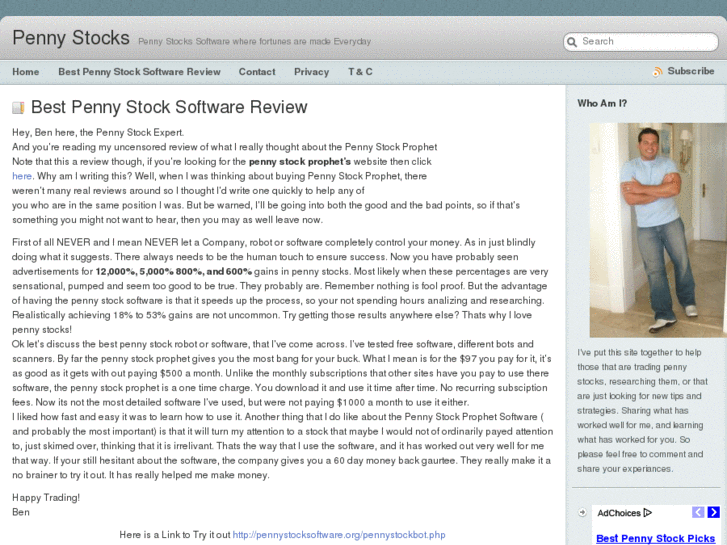Click the 'Happy Trading!' line
Image resolution: width=727 pixels, height=545 pixels.
tap(46, 498)
